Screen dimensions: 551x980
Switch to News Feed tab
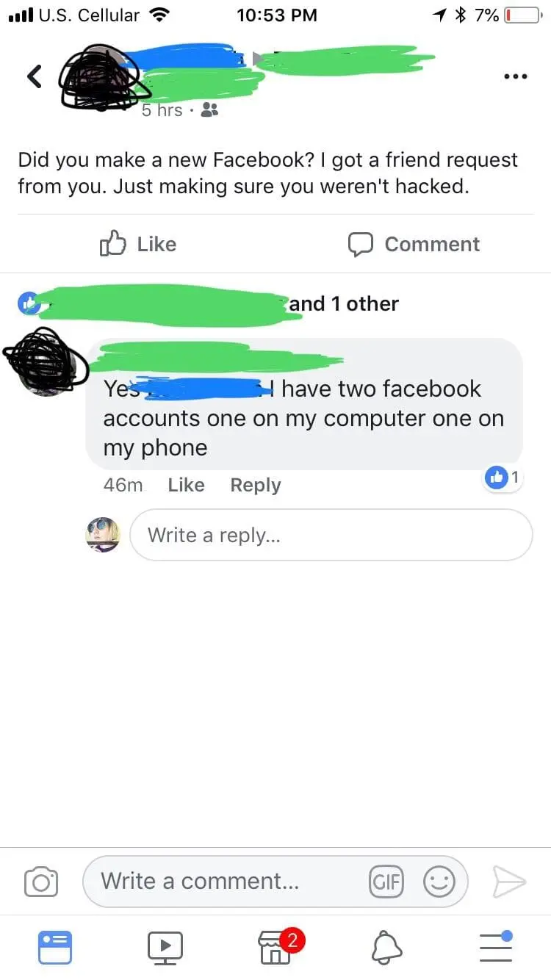[55, 947]
